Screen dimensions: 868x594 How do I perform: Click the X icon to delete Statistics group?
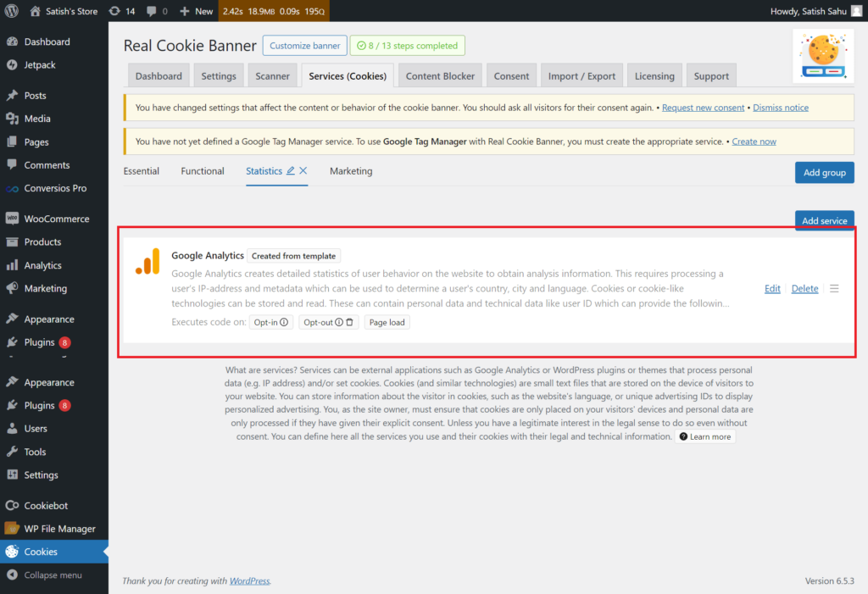pos(303,170)
